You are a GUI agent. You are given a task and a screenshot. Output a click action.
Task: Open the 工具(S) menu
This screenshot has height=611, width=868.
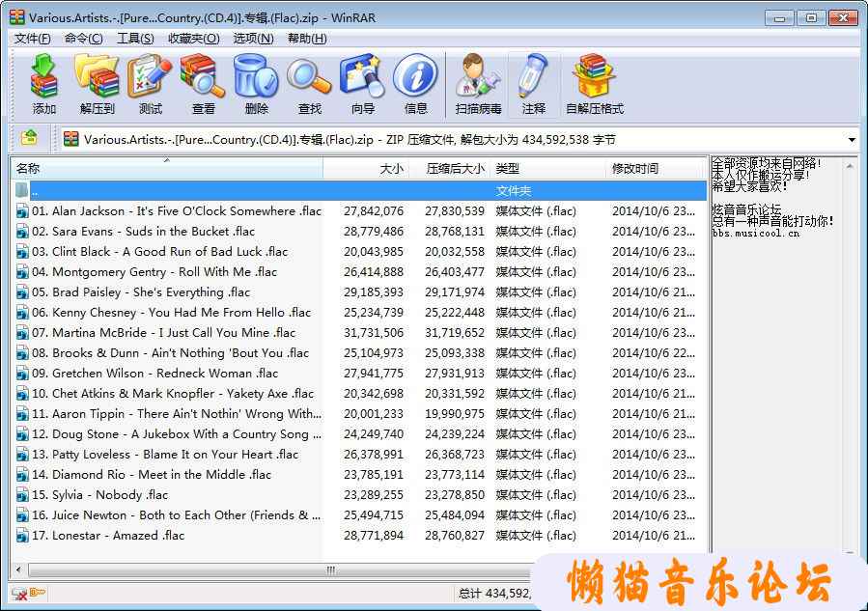135,39
